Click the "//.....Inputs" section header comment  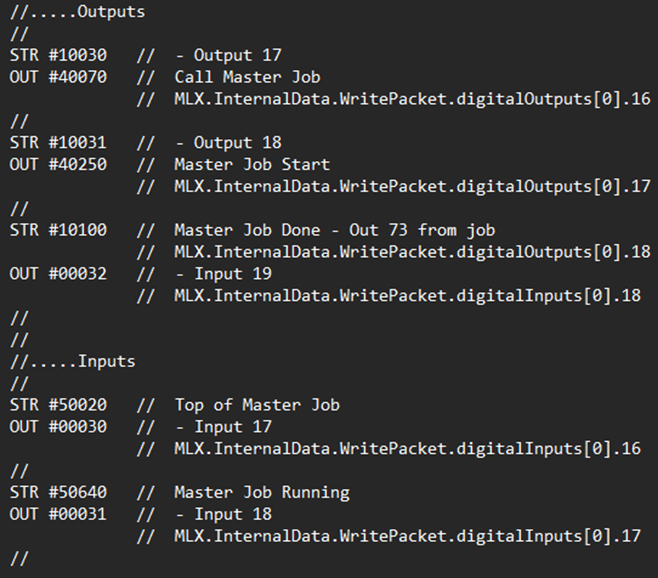72,361
